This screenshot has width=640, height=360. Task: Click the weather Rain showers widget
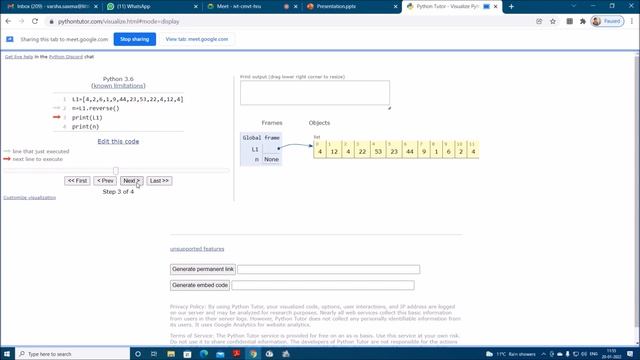511,354
